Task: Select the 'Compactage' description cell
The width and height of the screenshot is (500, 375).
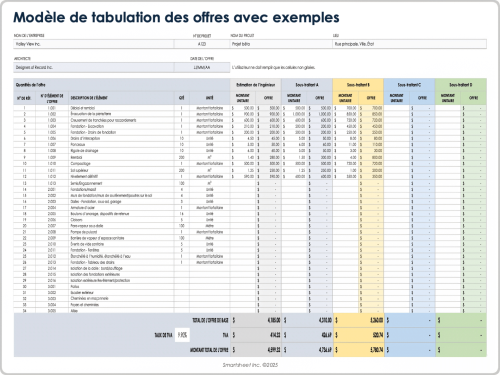Action: pos(121,164)
